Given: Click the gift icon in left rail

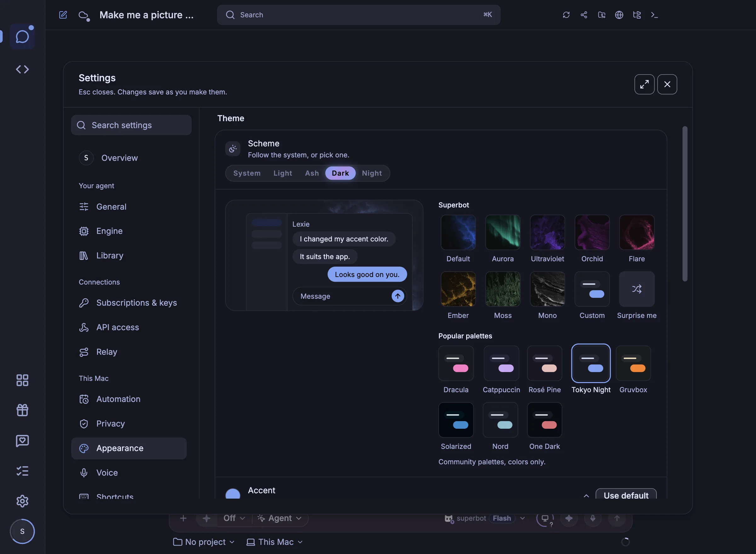Looking at the screenshot, I should [x=22, y=410].
